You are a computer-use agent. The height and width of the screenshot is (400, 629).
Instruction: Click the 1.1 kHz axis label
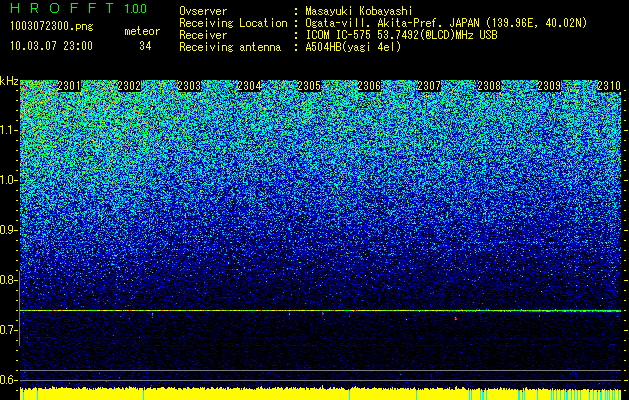(9, 130)
